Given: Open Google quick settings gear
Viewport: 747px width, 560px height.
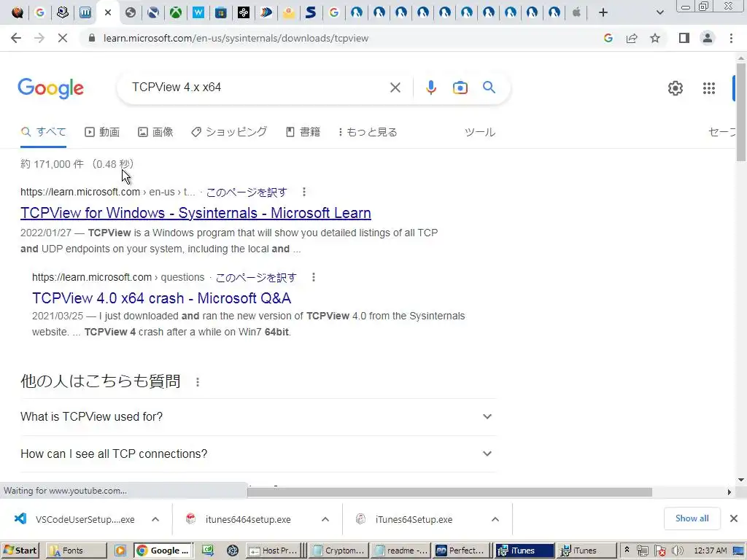Looking at the screenshot, I should pyautogui.click(x=675, y=88).
